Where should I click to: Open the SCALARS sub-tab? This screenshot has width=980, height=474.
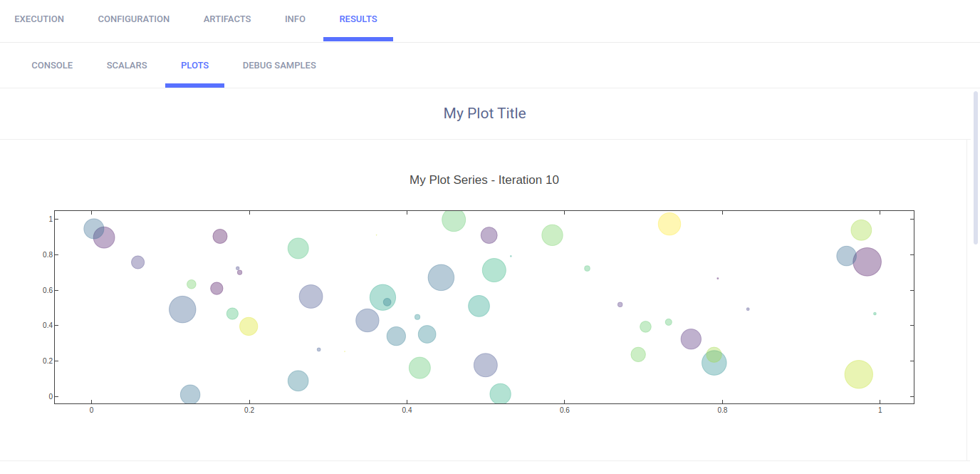(x=127, y=66)
